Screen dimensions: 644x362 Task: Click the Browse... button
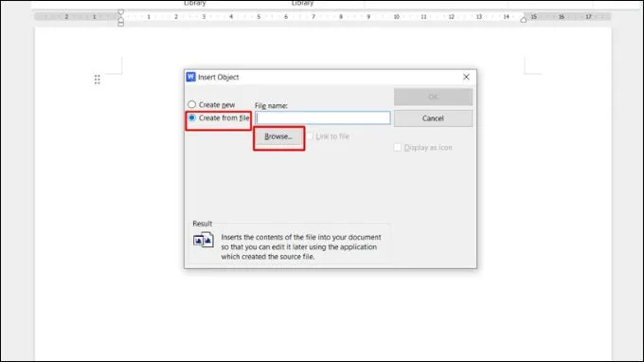pyautogui.click(x=278, y=136)
